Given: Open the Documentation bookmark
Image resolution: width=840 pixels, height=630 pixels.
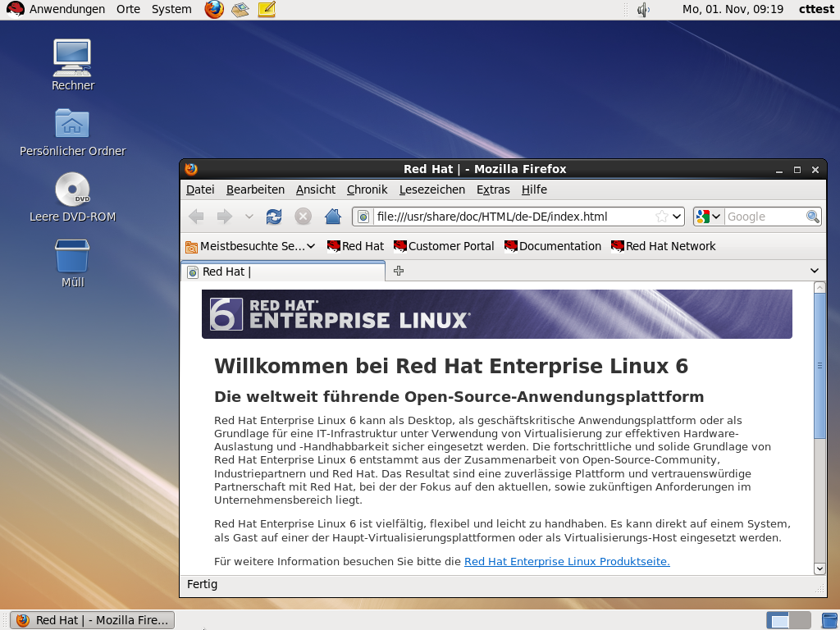Looking at the screenshot, I should click(x=552, y=246).
